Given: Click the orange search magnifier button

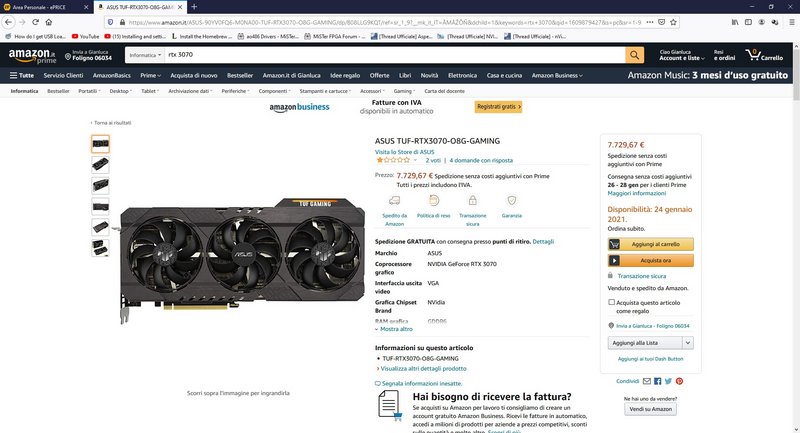Looking at the screenshot, I should (x=634, y=55).
